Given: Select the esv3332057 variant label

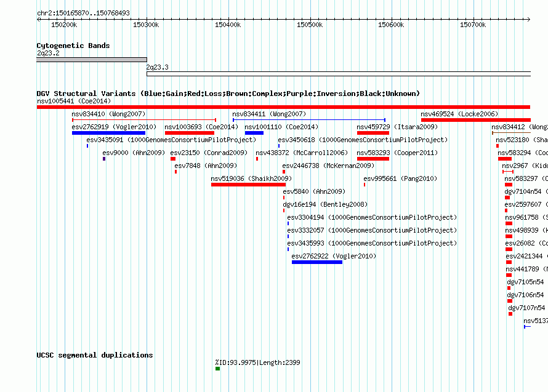Looking at the screenshot, I should coord(372,230).
